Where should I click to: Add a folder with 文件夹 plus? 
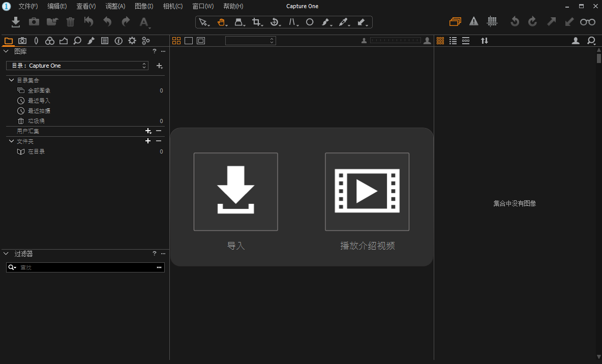point(148,141)
